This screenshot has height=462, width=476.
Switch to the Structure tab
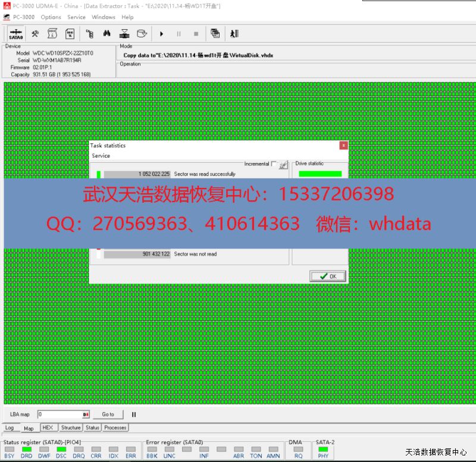71,428
